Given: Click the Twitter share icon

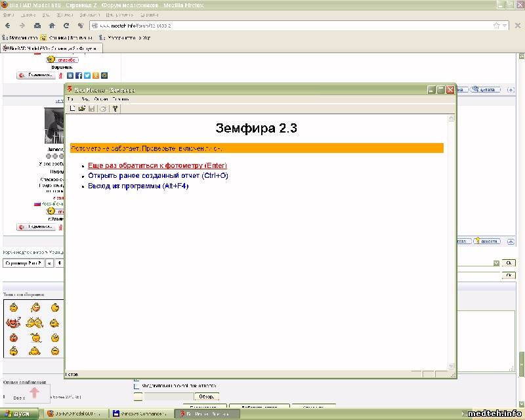Looking at the screenshot, I should click(87, 75).
